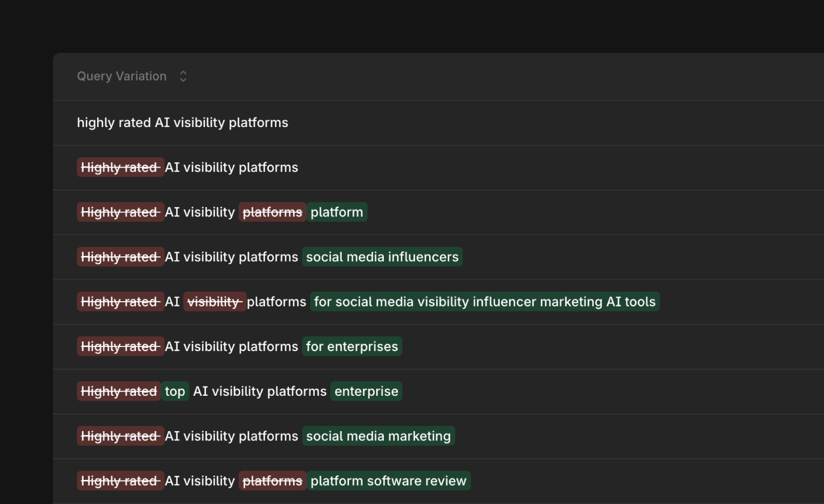The height and width of the screenshot is (504, 824).
Task: Click the 'for enterprises' green tag
Action: point(352,346)
